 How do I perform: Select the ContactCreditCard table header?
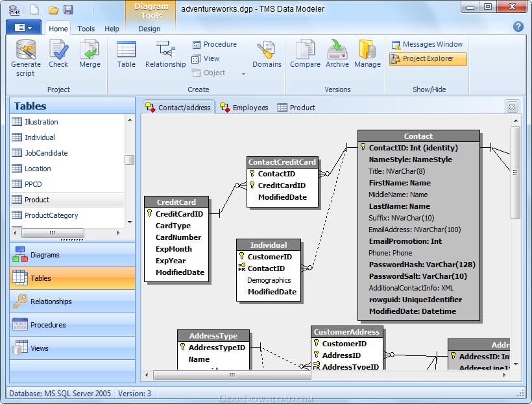click(282, 162)
